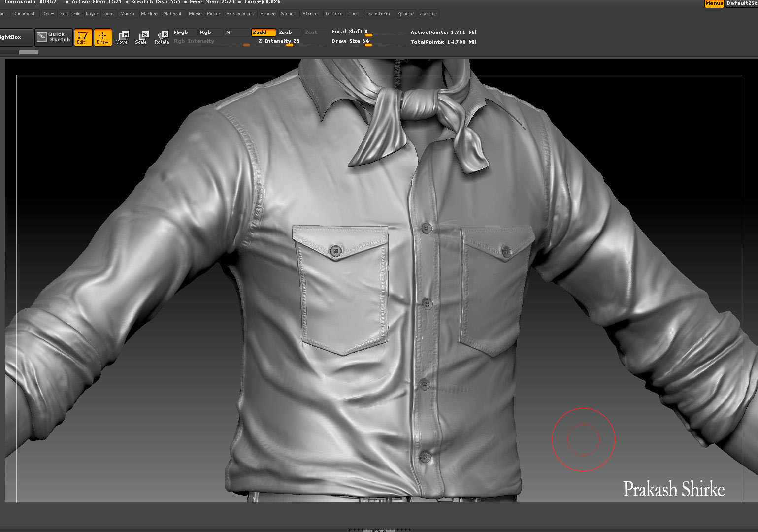Image resolution: width=758 pixels, height=532 pixels.
Task: Disable Zadd sculpt mode
Action: point(263,32)
